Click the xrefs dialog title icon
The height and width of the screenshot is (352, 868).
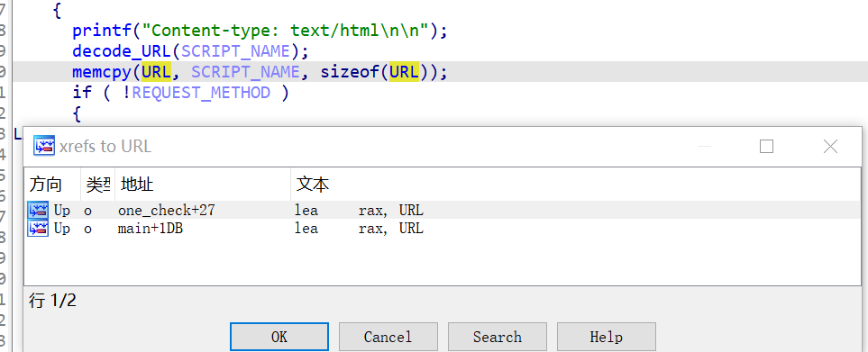click(x=44, y=146)
